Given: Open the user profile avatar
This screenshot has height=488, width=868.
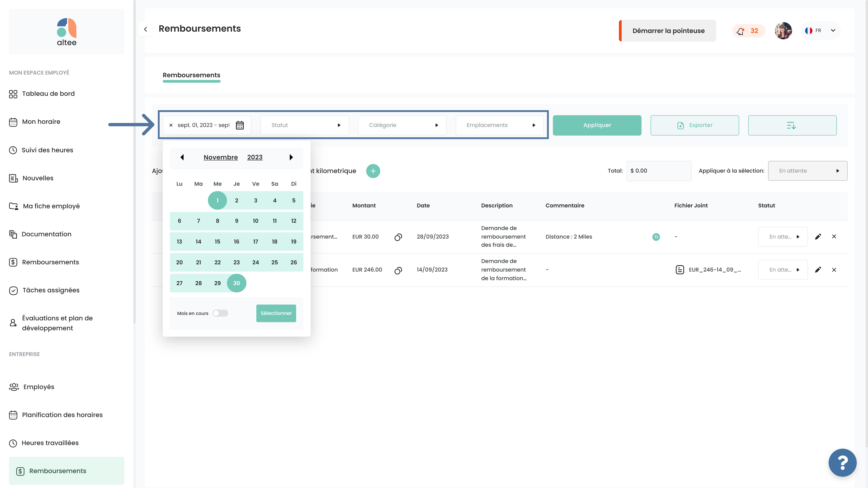Looking at the screenshot, I should tap(783, 31).
